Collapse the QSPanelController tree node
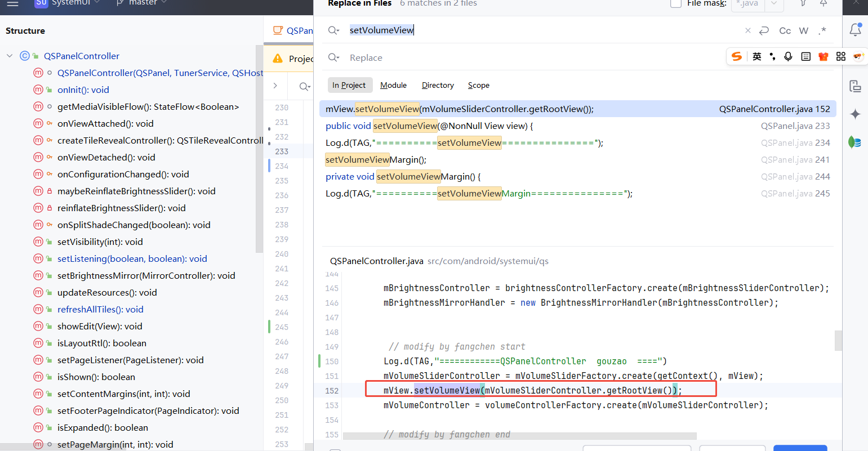Screen dimensions: 868x451 click(10, 56)
